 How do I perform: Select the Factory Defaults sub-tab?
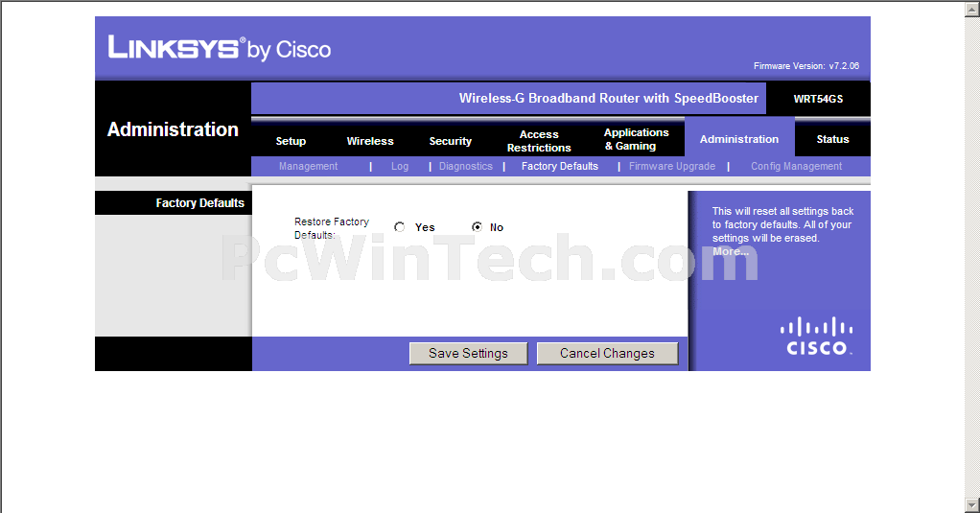point(560,166)
